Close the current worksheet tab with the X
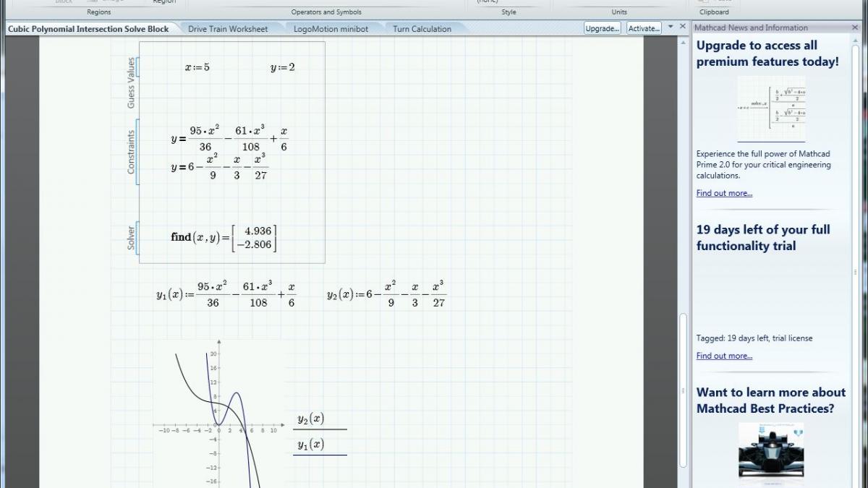Screen dimensions: 868x488 [682, 27]
